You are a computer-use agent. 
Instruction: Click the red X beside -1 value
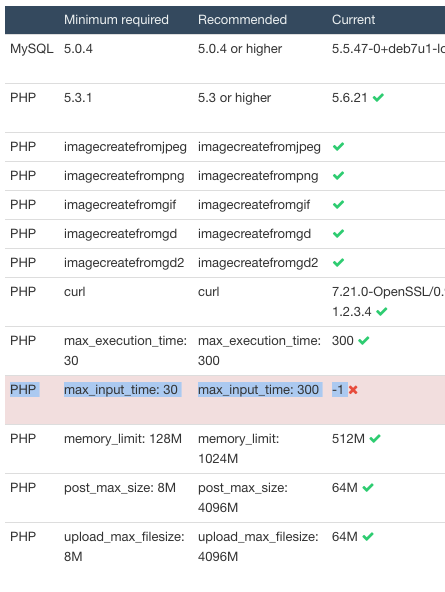353,390
